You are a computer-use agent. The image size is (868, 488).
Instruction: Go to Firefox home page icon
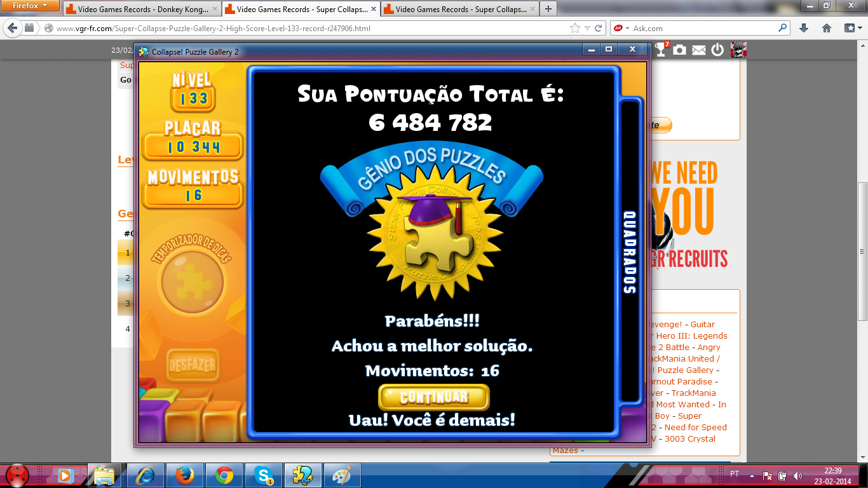[827, 28]
